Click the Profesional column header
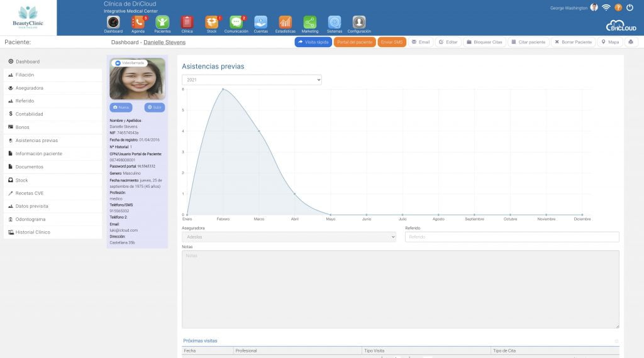The height and width of the screenshot is (358, 644). click(297, 350)
